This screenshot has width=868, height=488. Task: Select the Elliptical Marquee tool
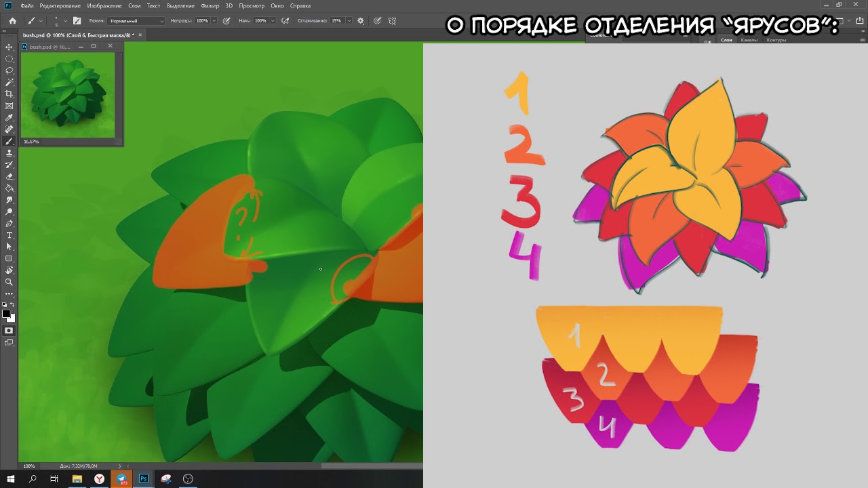[x=9, y=59]
